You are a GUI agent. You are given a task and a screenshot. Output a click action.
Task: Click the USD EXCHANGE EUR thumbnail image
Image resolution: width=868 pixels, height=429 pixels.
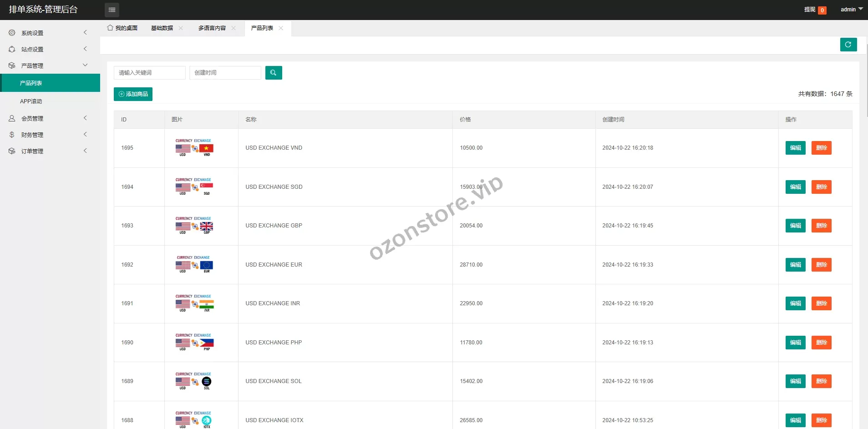[x=194, y=264]
